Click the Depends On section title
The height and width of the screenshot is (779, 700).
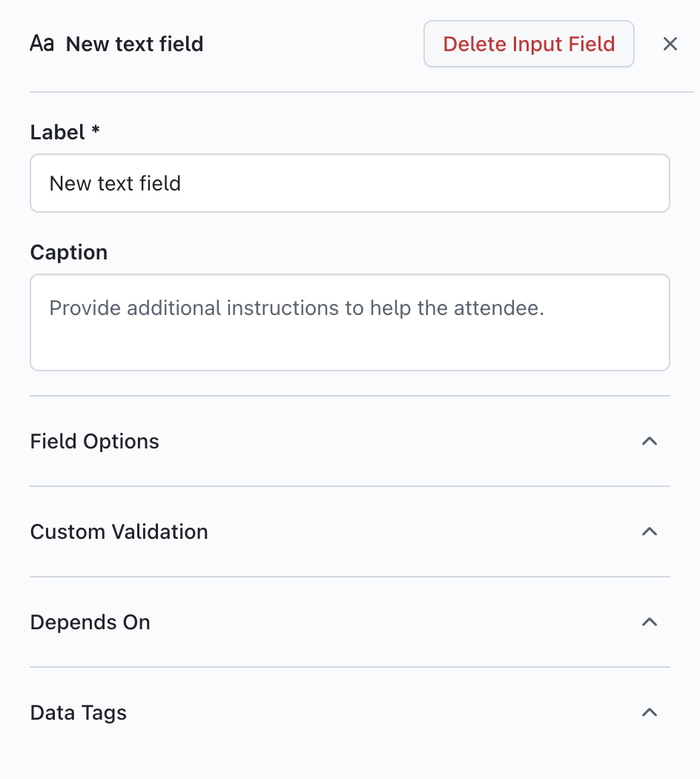[90, 623]
